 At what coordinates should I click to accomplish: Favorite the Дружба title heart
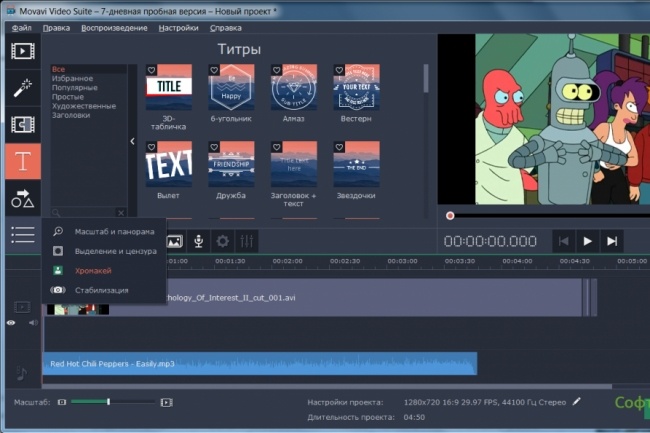tap(214, 147)
